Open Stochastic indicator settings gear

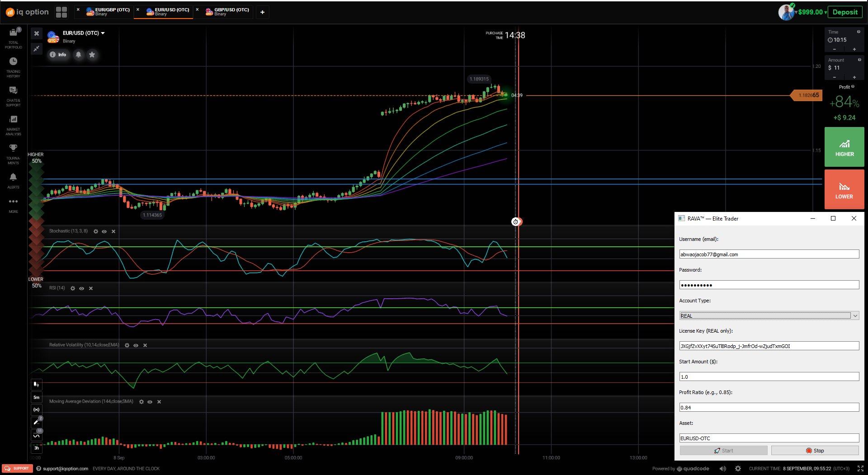96,231
